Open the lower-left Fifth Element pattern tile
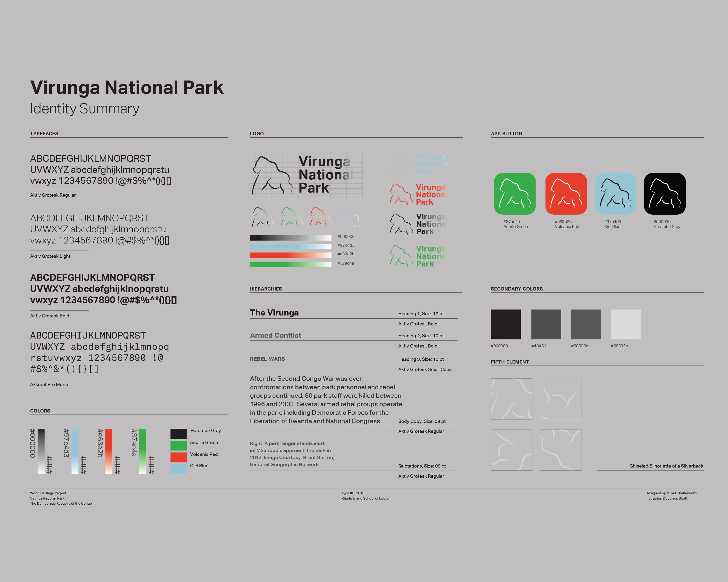The image size is (728, 582). [512, 450]
